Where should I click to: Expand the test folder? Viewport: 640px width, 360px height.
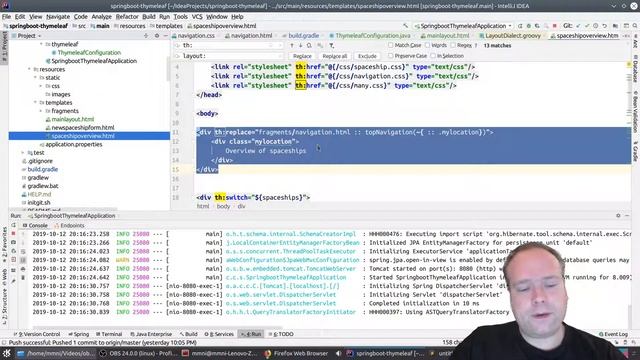[23, 153]
